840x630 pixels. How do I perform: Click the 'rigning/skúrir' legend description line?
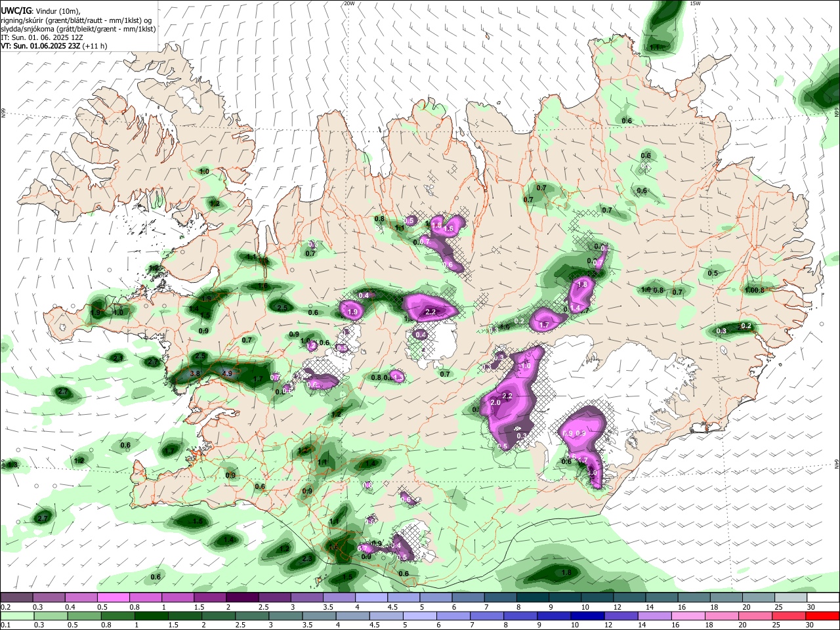point(76,20)
